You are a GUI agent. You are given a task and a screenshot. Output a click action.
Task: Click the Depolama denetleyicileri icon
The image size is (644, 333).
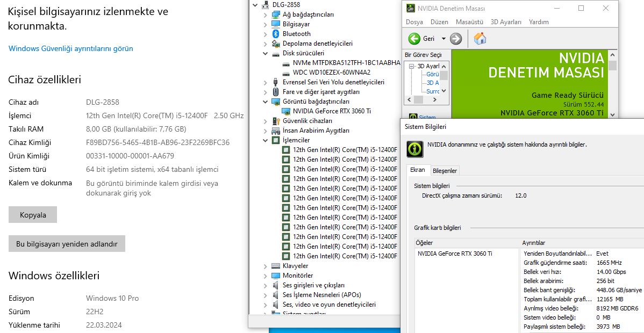pos(276,44)
